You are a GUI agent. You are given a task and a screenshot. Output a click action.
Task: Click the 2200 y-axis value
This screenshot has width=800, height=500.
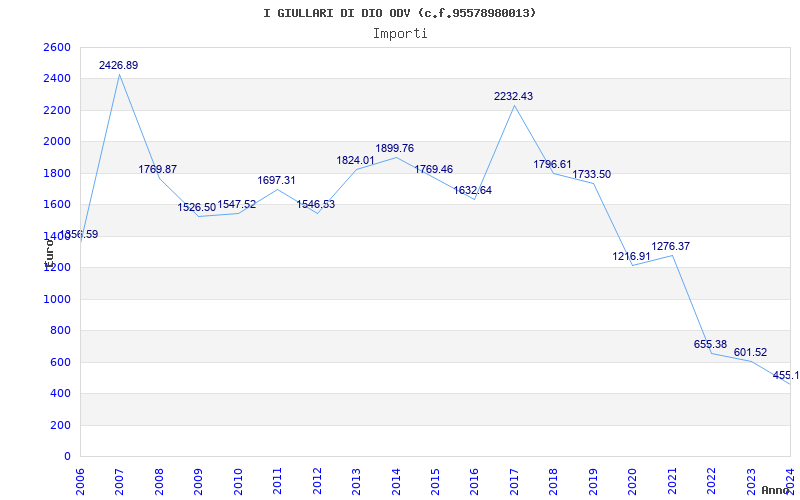click(x=57, y=110)
